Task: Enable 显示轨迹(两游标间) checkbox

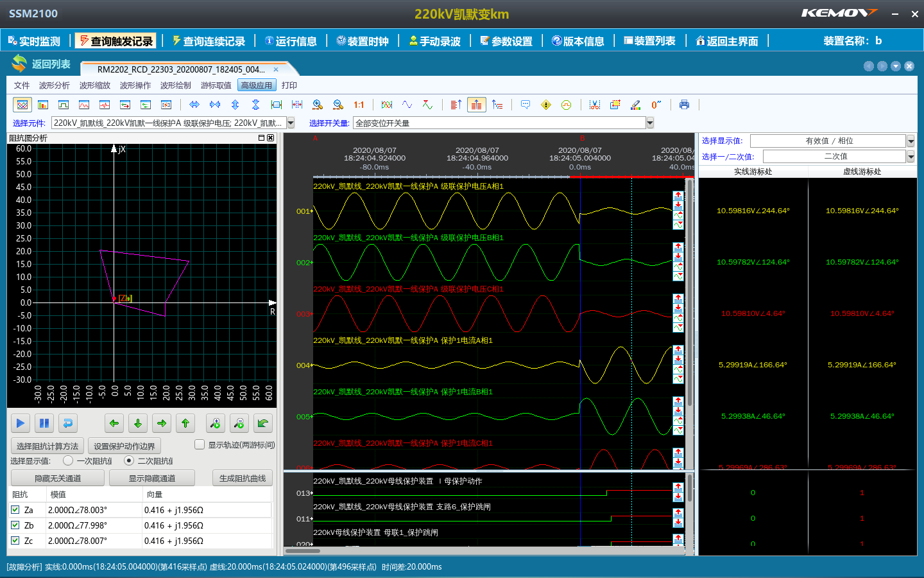Action: [x=200, y=444]
